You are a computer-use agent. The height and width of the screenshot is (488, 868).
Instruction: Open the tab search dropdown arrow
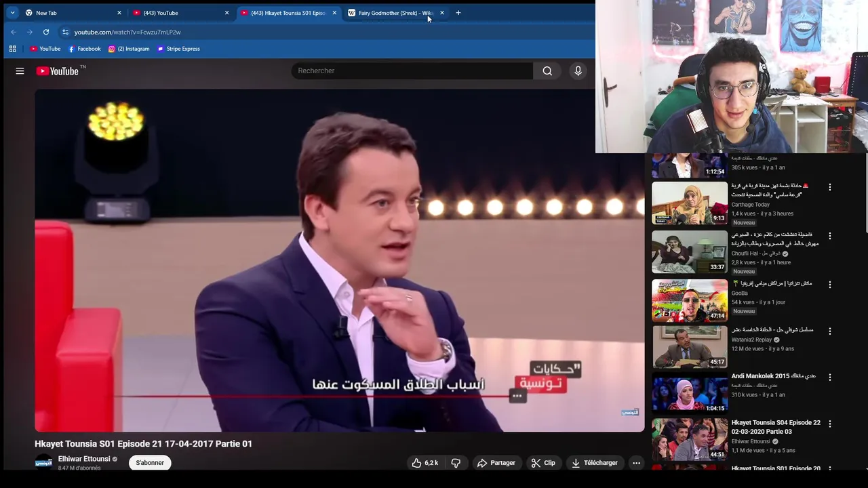tap(12, 13)
